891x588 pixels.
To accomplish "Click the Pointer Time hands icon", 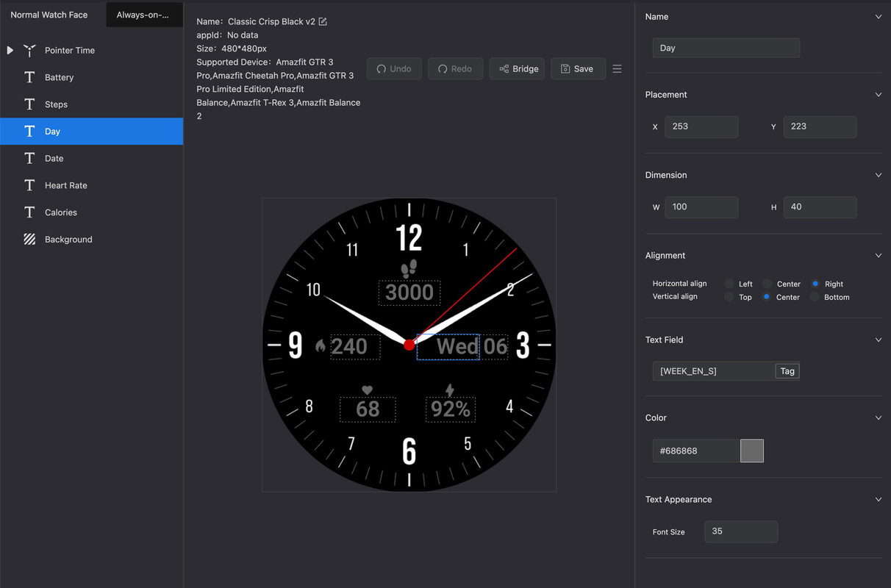I will (x=29, y=50).
